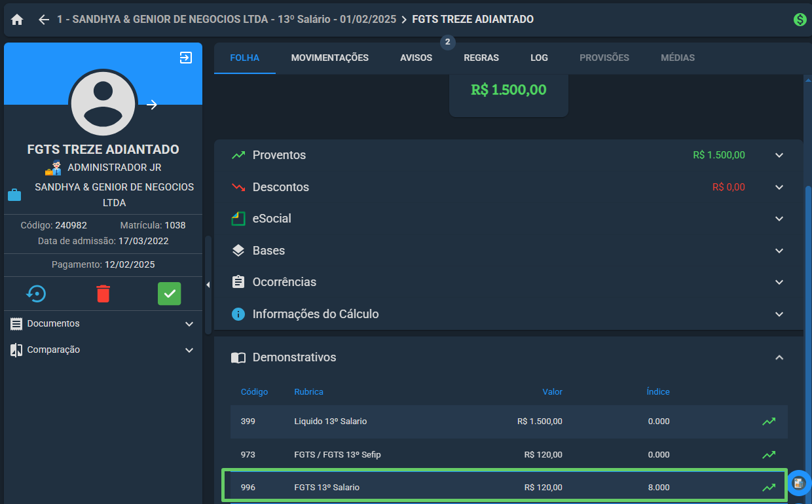The image size is (812, 504).
Task: Click the breadcrumb link SANDHYA & GENIOR 13º Salário
Action: (227, 20)
